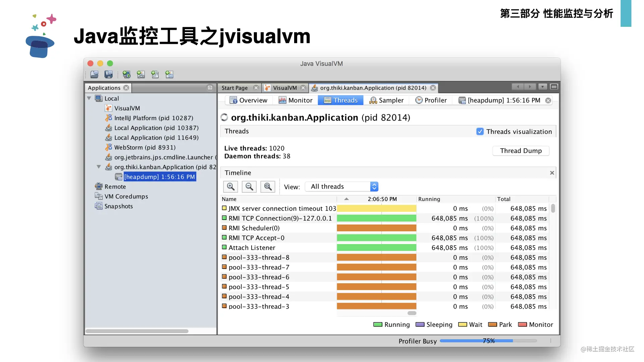The image size is (644, 362).
Task: Click the third green application toolbar icon
Action: [x=155, y=74]
